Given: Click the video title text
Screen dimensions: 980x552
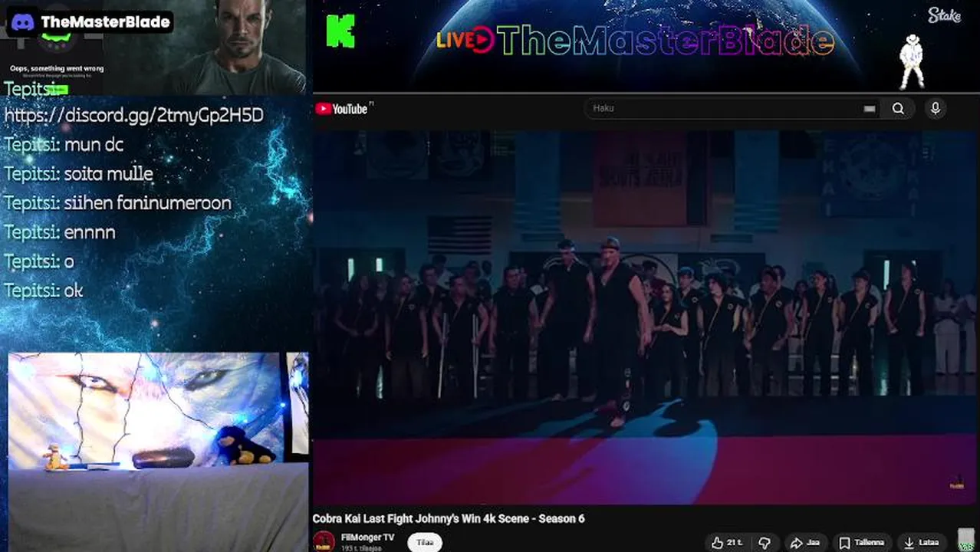Looking at the screenshot, I should tap(449, 519).
